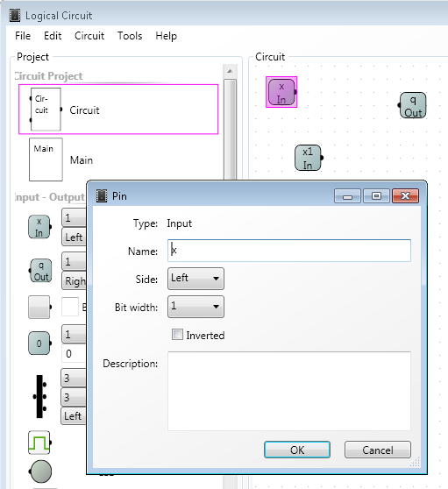Click the project panel scrollbar up arrow
The image size is (448, 489).
pyautogui.click(x=230, y=71)
